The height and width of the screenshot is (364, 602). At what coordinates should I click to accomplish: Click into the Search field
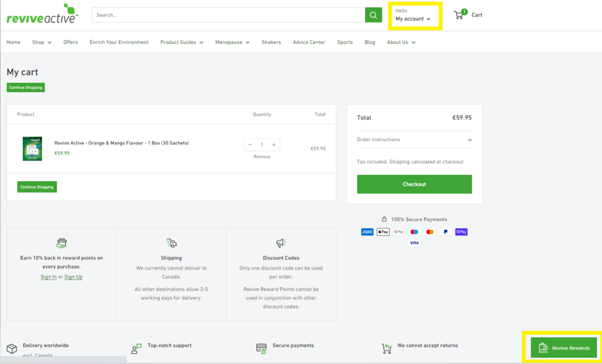pyautogui.click(x=229, y=15)
